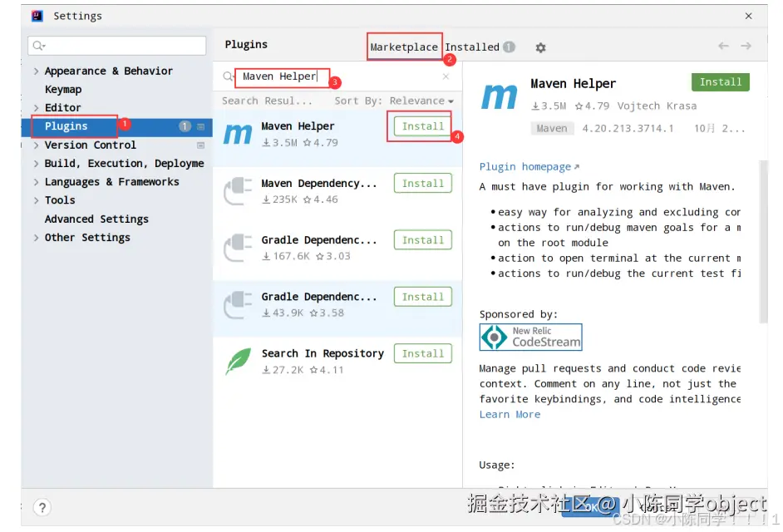Click version text 4.20.213.3714.1
Image resolution: width=783 pixels, height=532 pixels.
(x=628, y=128)
